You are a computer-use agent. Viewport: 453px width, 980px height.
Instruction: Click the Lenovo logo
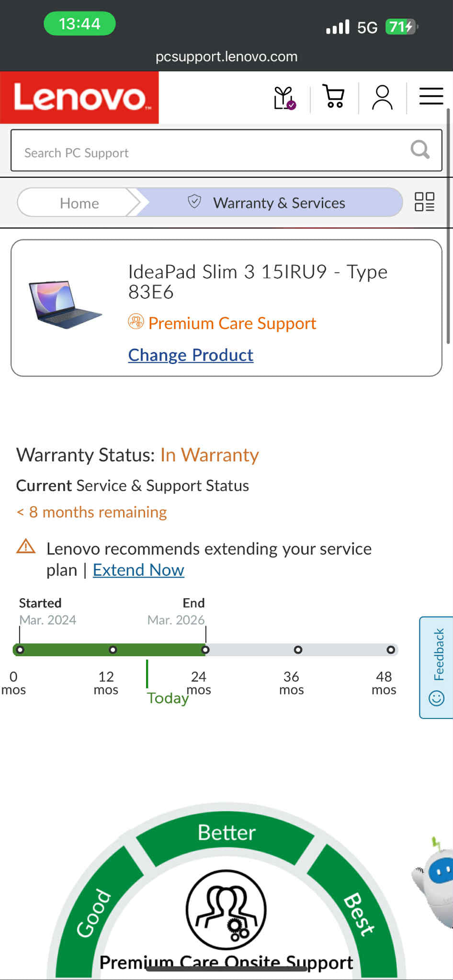[79, 97]
